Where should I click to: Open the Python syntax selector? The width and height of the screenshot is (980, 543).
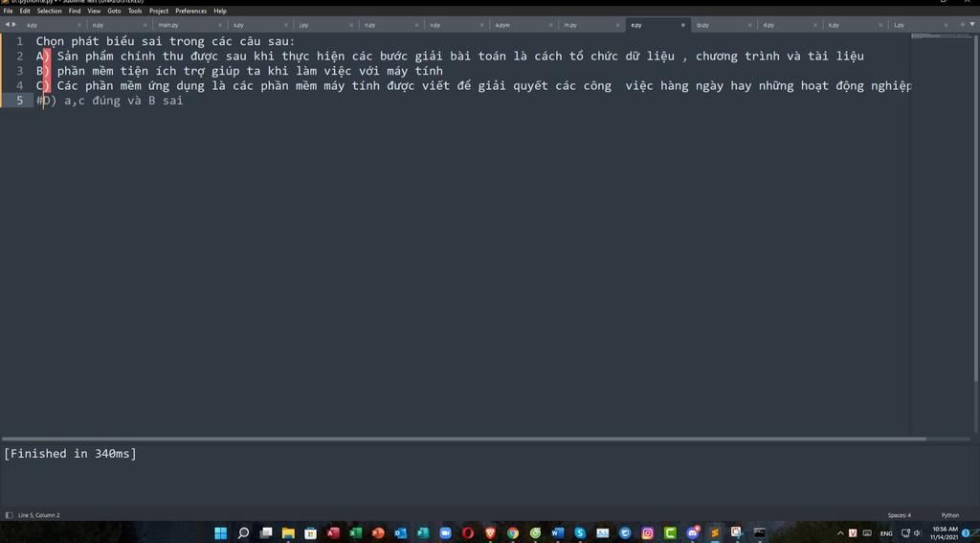coord(950,515)
